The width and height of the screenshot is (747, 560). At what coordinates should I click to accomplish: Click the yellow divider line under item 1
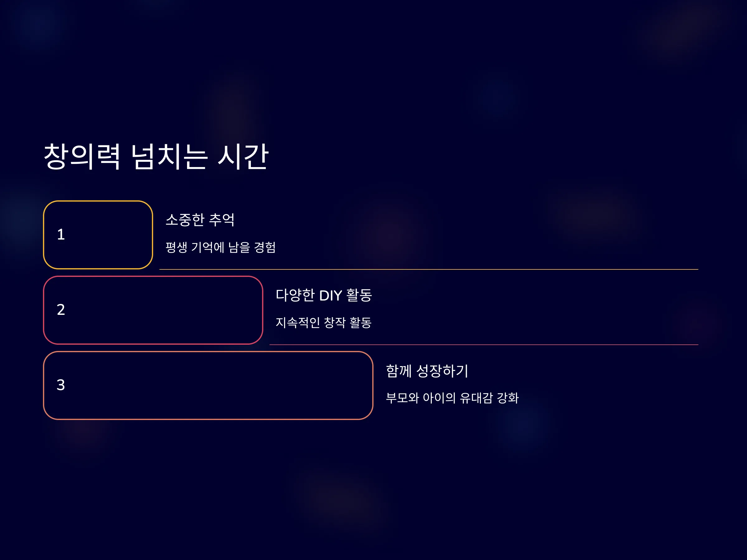tap(429, 269)
